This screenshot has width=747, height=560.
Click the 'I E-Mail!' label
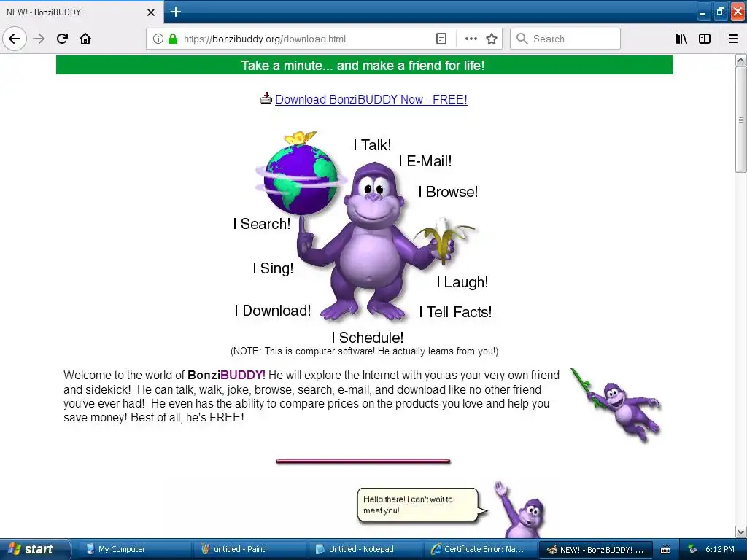425,161
